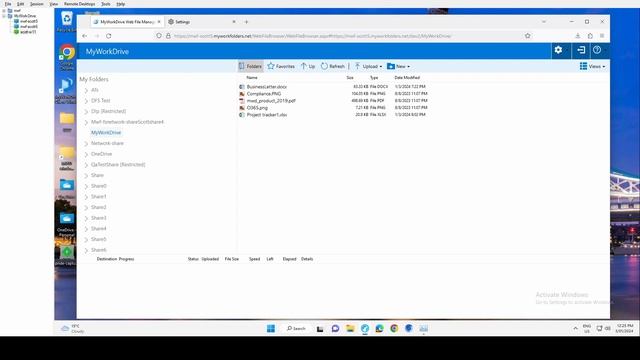Toggle the Folders panel button
The width and height of the screenshot is (640, 360).
click(x=250, y=66)
